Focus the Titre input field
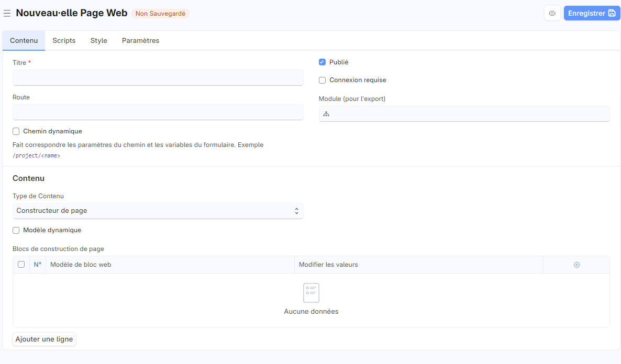This screenshot has height=364, width=621. [158, 78]
